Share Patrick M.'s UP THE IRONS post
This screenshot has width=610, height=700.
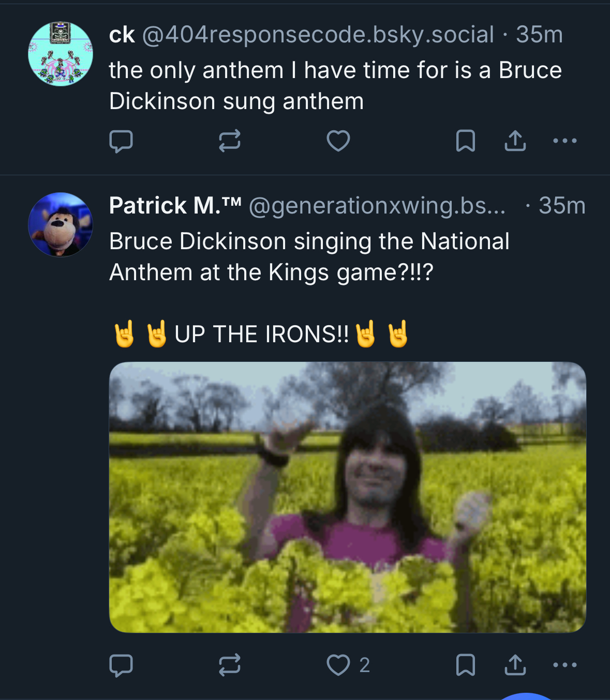pyautogui.click(x=515, y=665)
